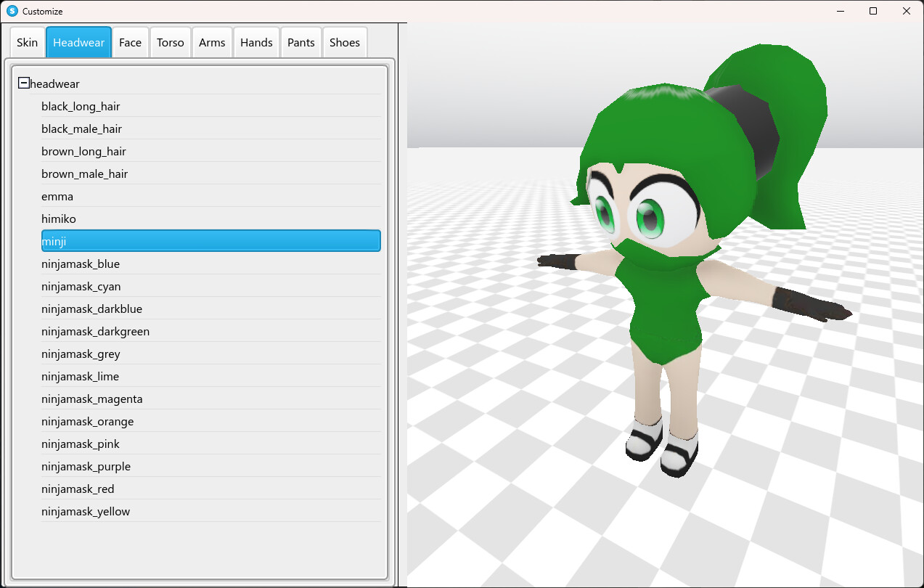The image size is (924, 588).
Task: Pick the ninjamask_blue item
Action: pos(80,264)
